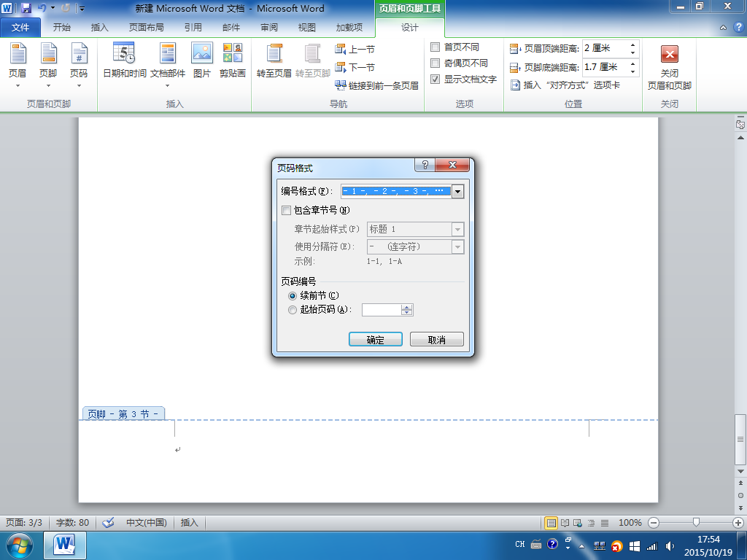Enable 奇偶页不同 different odd even pages

(460, 63)
